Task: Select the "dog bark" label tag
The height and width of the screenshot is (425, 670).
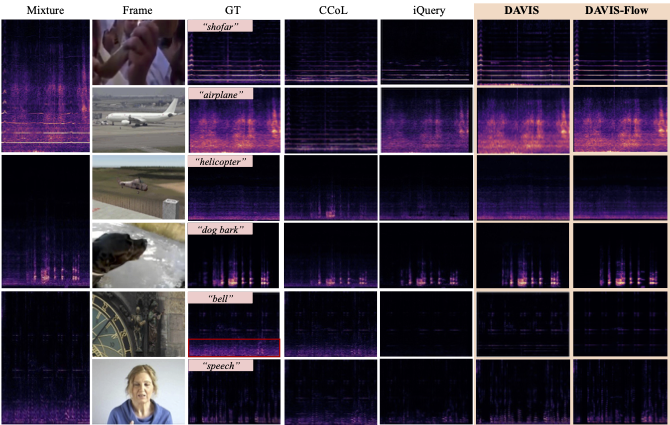Action: click(x=220, y=230)
